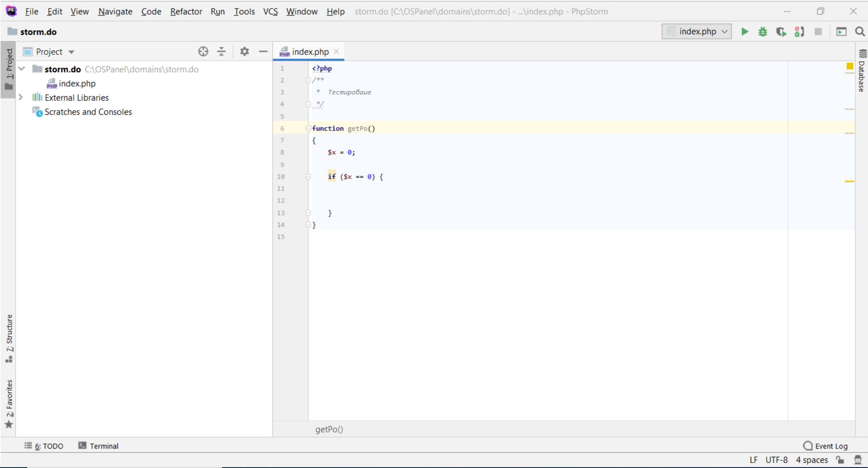The width and height of the screenshot is (868, 468).
Task: Open the Database tool window
Action: coord(862,71)
